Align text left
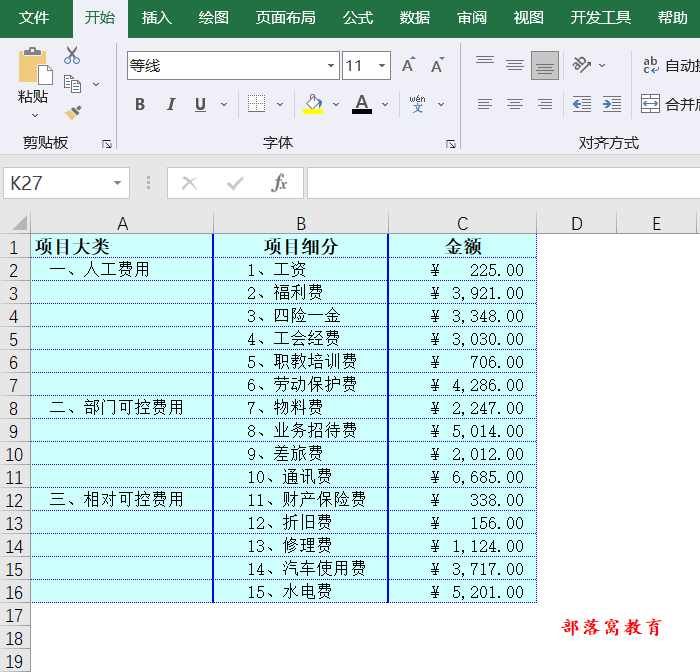Image resolution: width=700 pixels, height=672 pixels. pos(485,104)
